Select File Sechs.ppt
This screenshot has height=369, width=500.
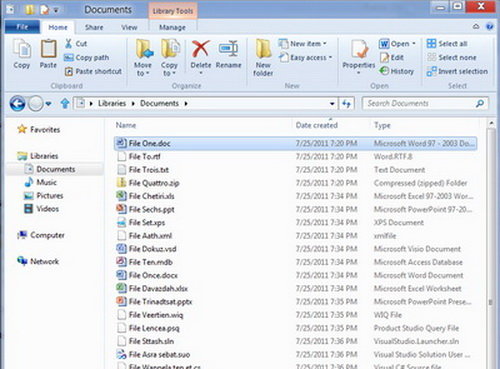[x=295, y=209]
